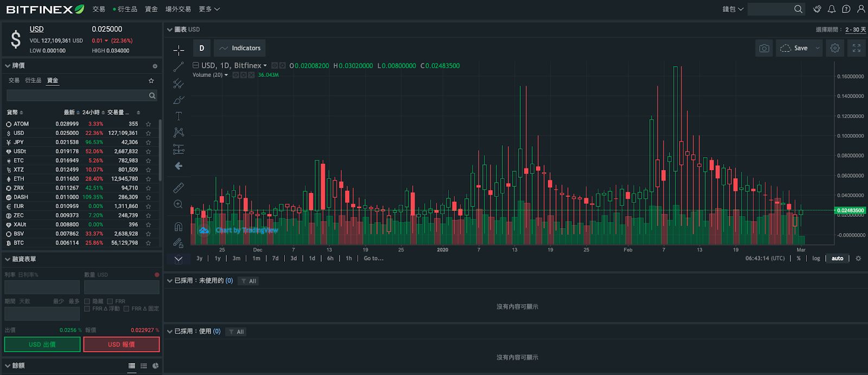Open the 場外交易 OTC menu

pos(178,9)
